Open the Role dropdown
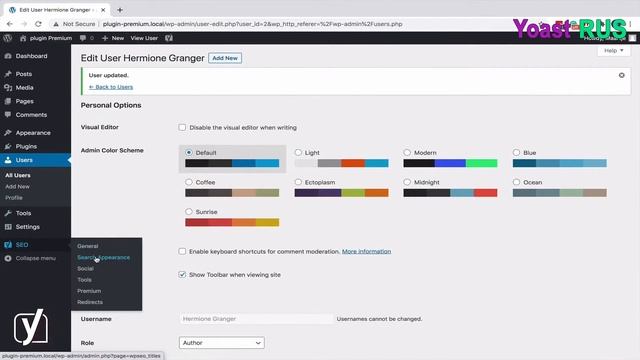Viewport: 640px width, 360px height. (x=222, y=343)
